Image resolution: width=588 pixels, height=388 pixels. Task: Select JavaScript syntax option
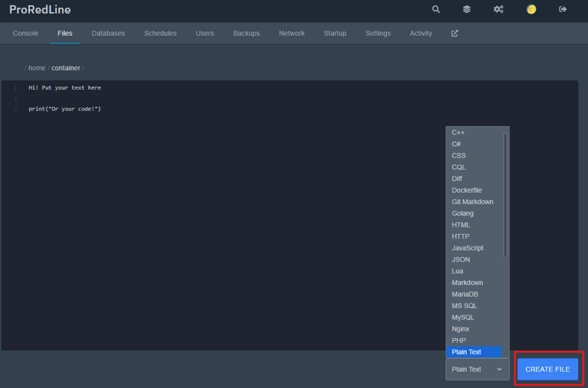point(474,248)
